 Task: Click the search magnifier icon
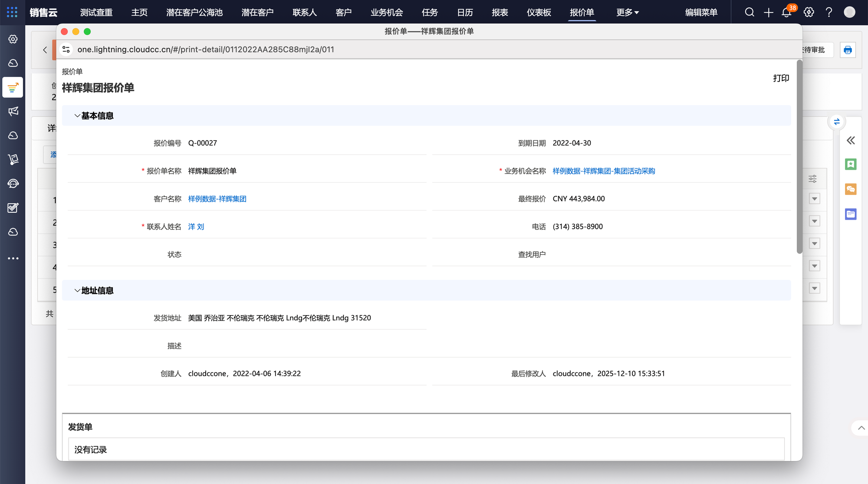pyautogui.click(x=750, y=12)
